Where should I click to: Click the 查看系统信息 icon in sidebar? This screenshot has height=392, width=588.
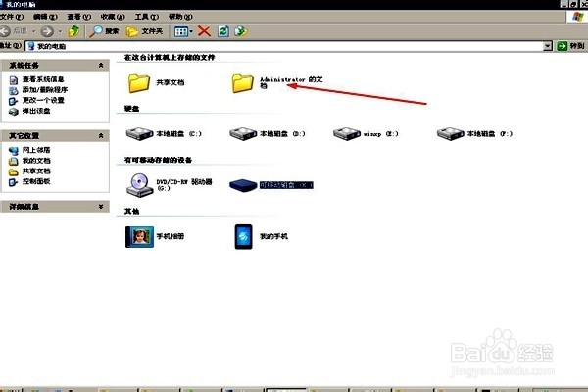tap(14, 80)
